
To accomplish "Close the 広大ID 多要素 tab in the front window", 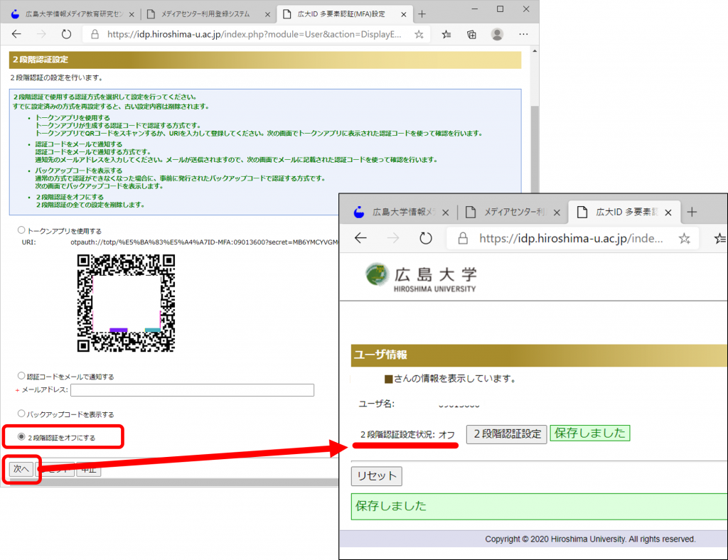I will [x=668, y=212].
